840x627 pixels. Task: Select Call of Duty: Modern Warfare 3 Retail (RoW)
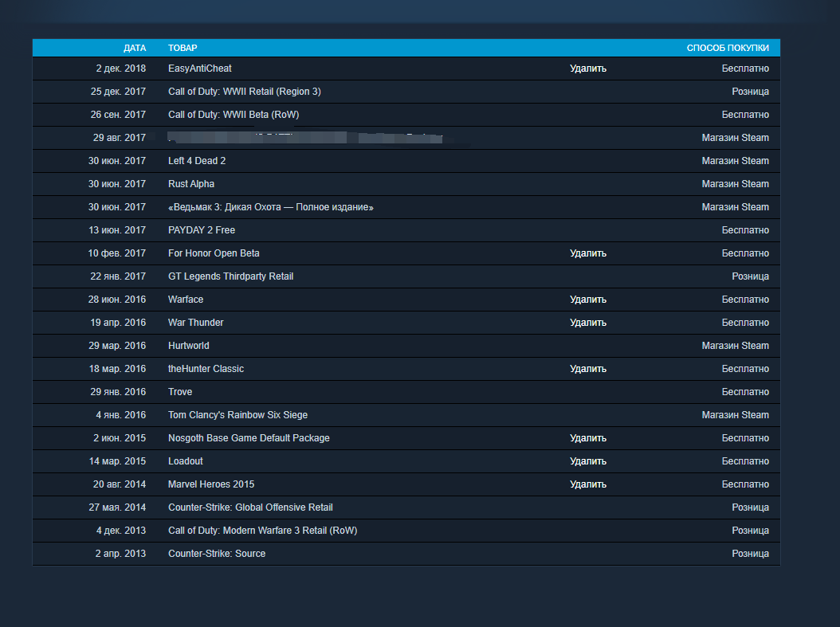tap(262, 531)
